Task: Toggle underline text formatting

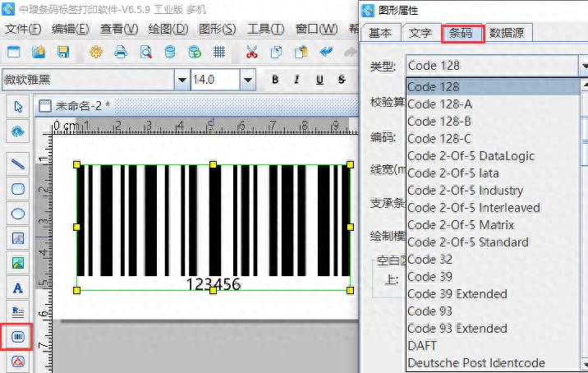Action: point(318,80)
